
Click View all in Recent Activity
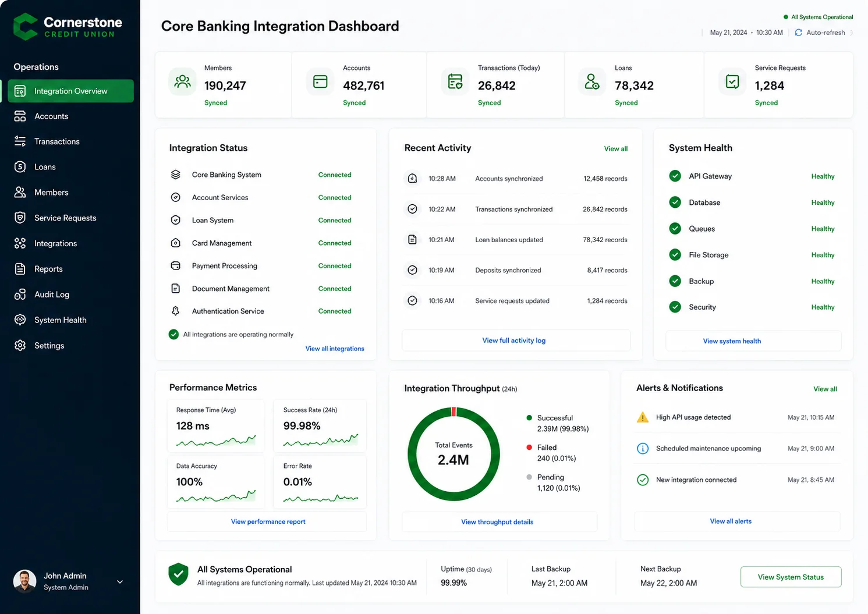click(x=616, y=148)
